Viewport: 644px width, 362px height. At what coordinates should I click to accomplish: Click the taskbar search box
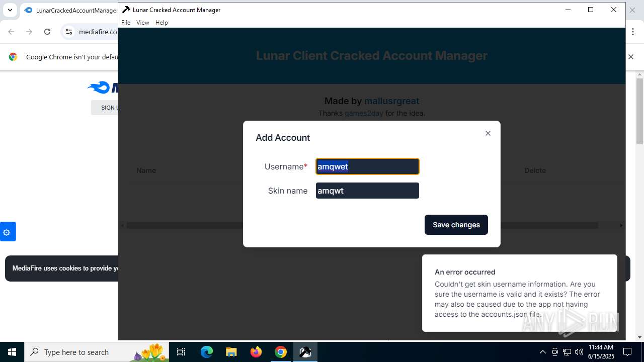(97, 352)
